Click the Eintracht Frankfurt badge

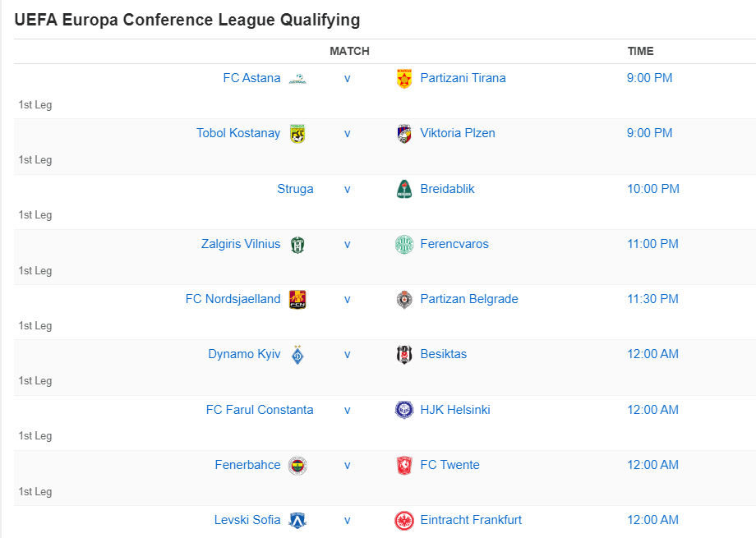tap(403, 520)
